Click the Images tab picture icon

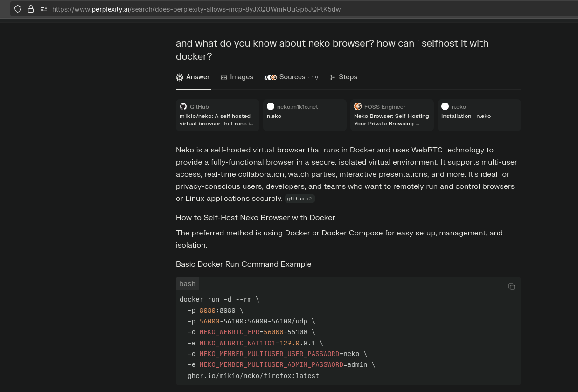click(x=224, y=77)
